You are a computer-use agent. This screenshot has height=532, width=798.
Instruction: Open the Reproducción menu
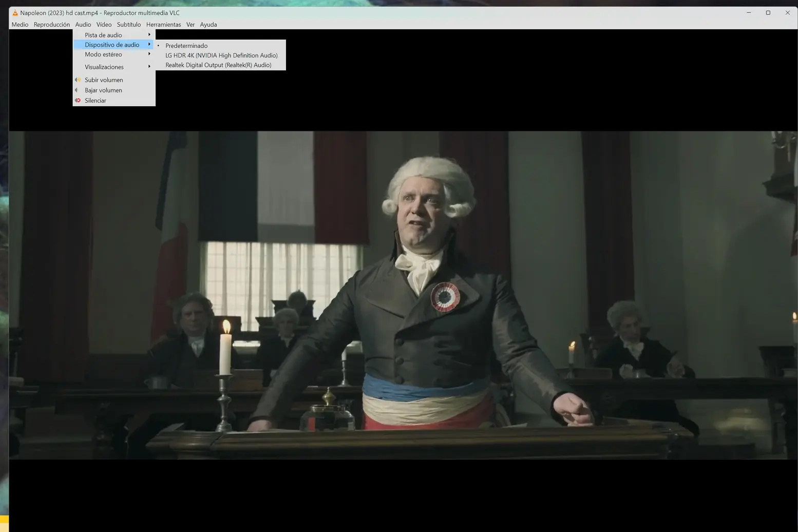(51, 25)
